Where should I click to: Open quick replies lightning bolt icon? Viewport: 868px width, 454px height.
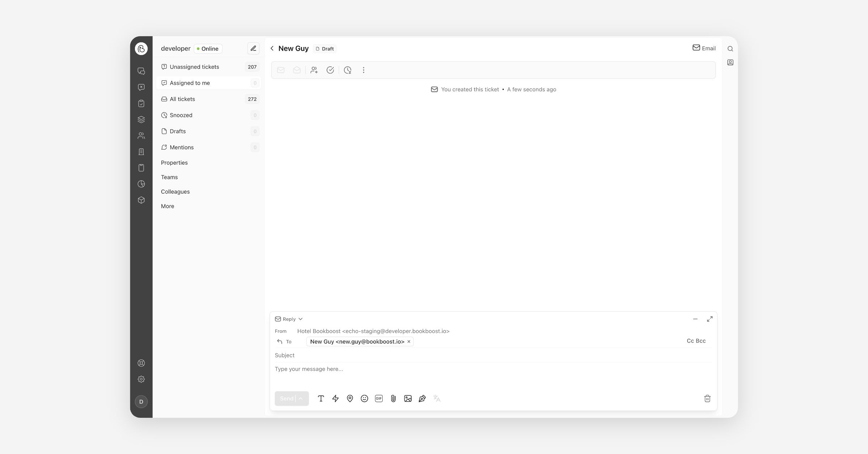point(335,399)
